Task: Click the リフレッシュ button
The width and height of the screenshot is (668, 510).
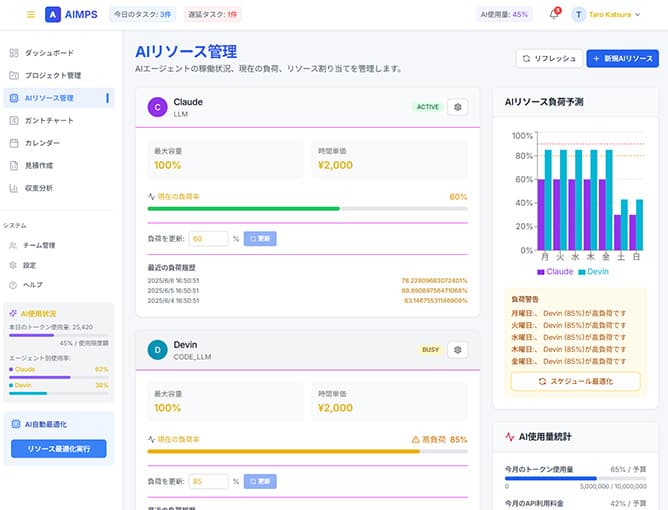Action: tap(549, 58)
